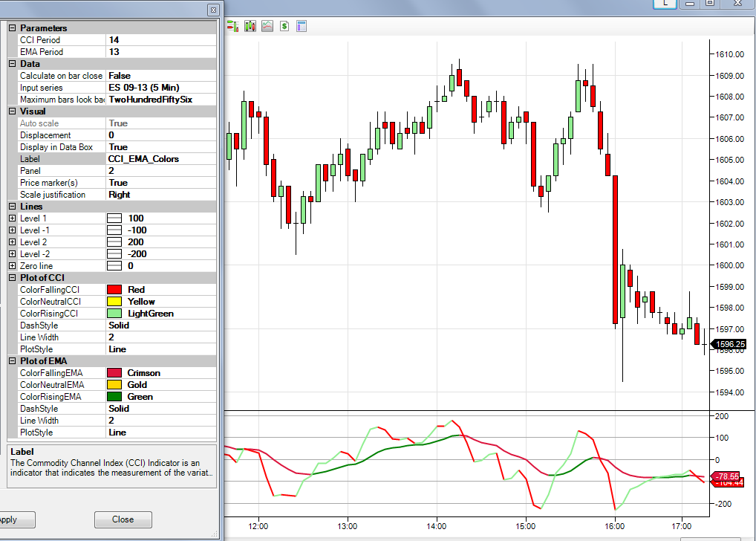The width and height of the screenshot is (756, 541).
Task: Click the Level 2 line style preview
Action: tap(114, 242)
